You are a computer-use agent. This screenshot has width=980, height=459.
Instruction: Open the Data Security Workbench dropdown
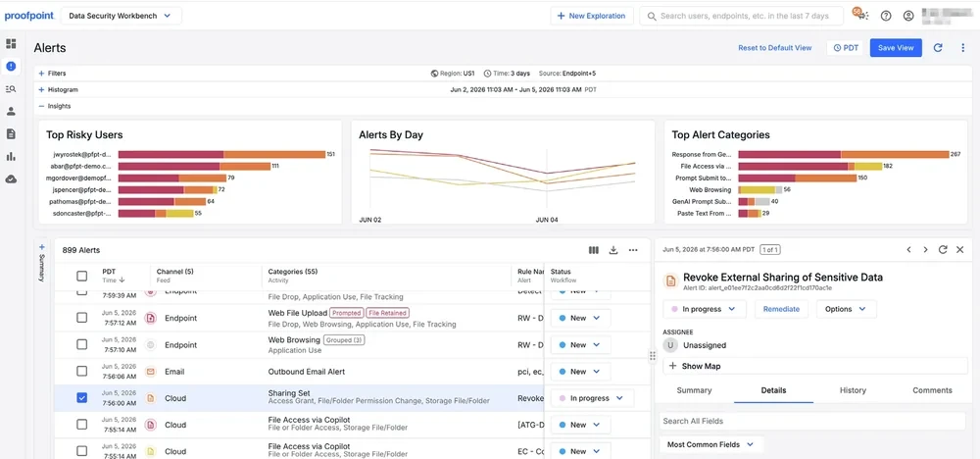tap(122, 16)
